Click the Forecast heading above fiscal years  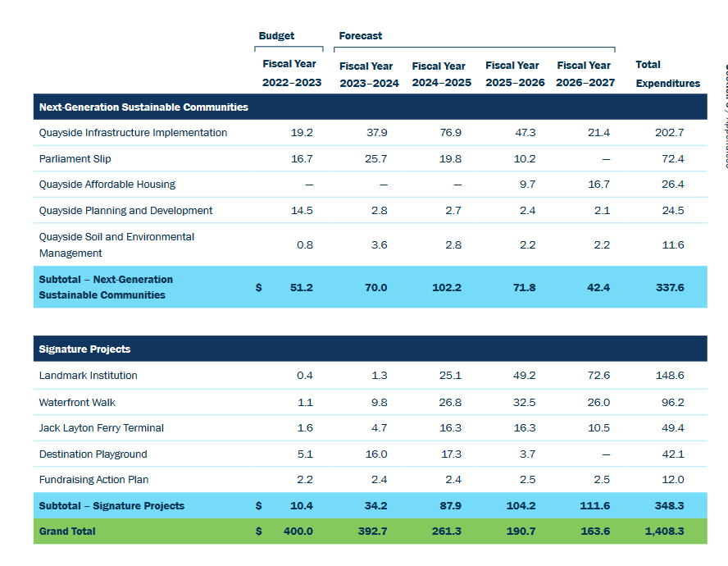[361, 36]
